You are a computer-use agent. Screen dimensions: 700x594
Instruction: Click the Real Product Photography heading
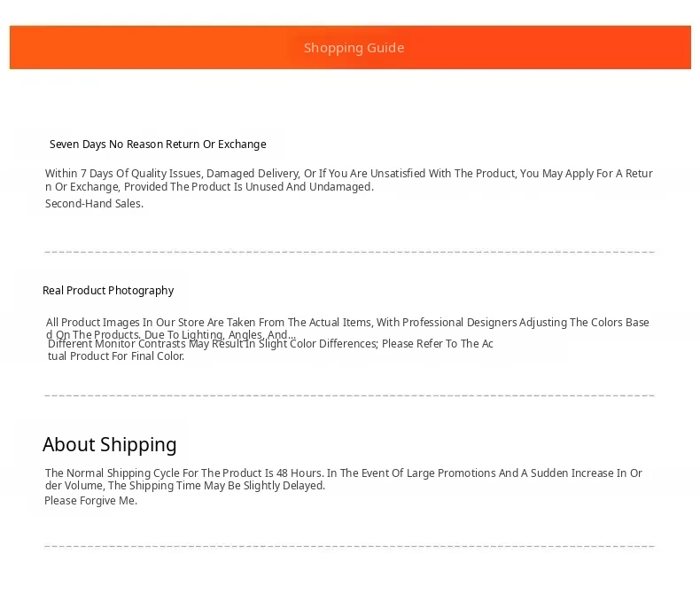(x=108, y=291)
